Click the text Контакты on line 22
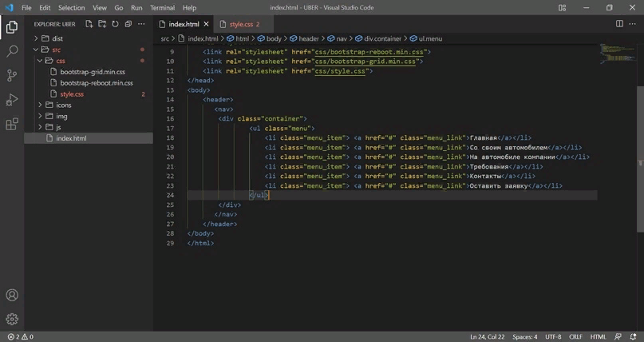 [x=485, y=176]
